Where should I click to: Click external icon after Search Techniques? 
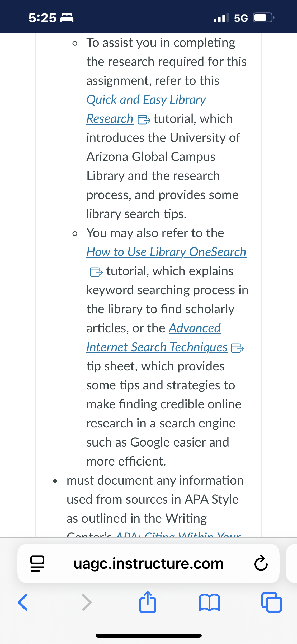[238, 348]
